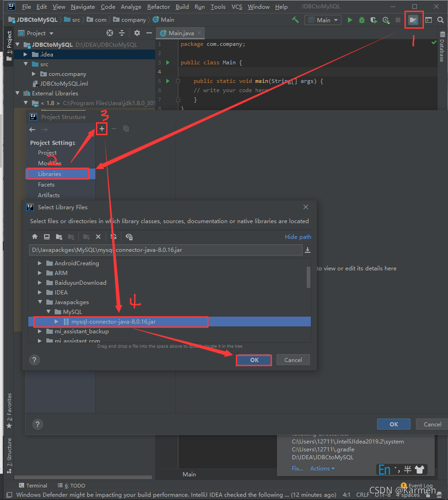Go back arrow in Project Structure
Viewport: 448px width, 500px height.
(x=32, y=130)
